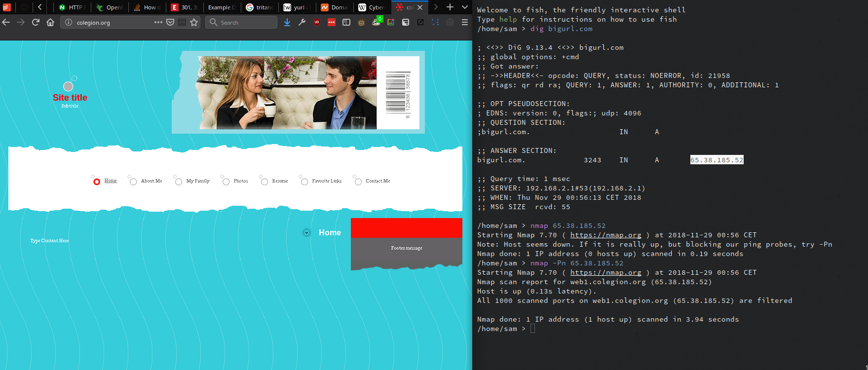The height and width of the screenshot is (370, 868).
Task: Open page actions three-dots menu in address bar
Action: click(158, 22)
